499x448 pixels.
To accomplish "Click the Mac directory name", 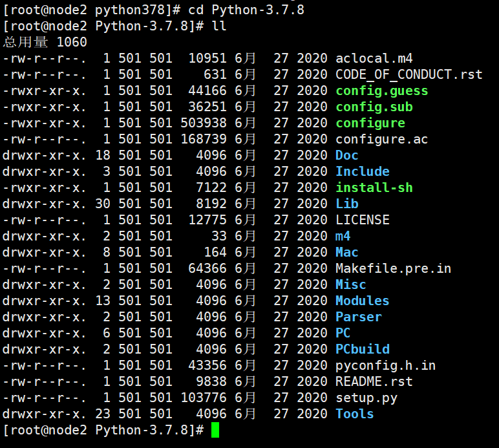I will point(347,252).
